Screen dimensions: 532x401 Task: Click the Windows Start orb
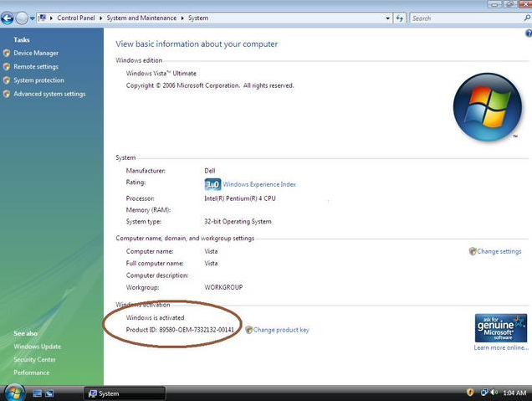(x=14, y=393)
